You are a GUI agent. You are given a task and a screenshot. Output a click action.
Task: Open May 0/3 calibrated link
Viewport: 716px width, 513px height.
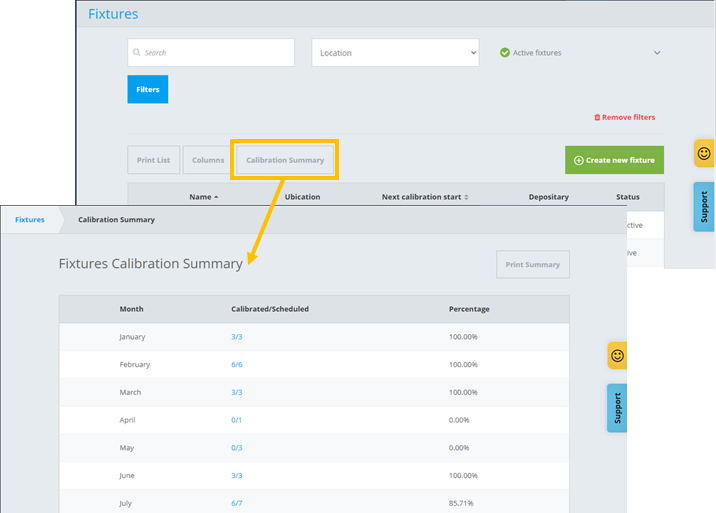tap(237, 448)
